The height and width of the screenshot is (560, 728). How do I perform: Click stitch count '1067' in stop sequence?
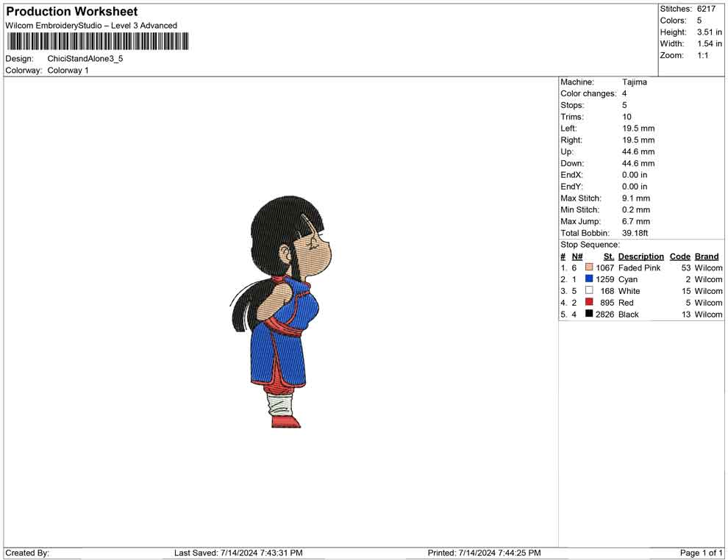[605, 268]
